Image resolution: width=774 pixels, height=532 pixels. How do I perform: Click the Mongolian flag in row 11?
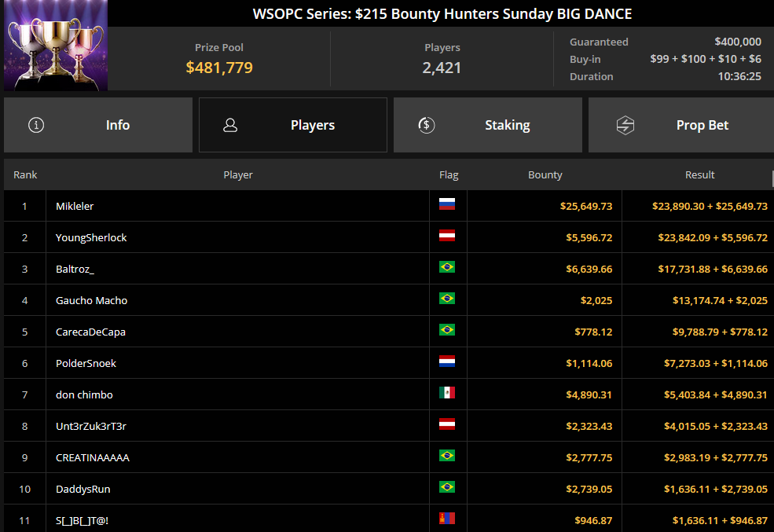[x=447, y=518]
